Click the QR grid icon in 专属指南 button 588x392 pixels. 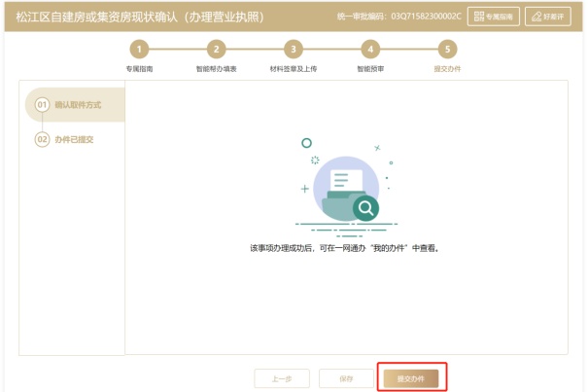[x=479, y=17]
